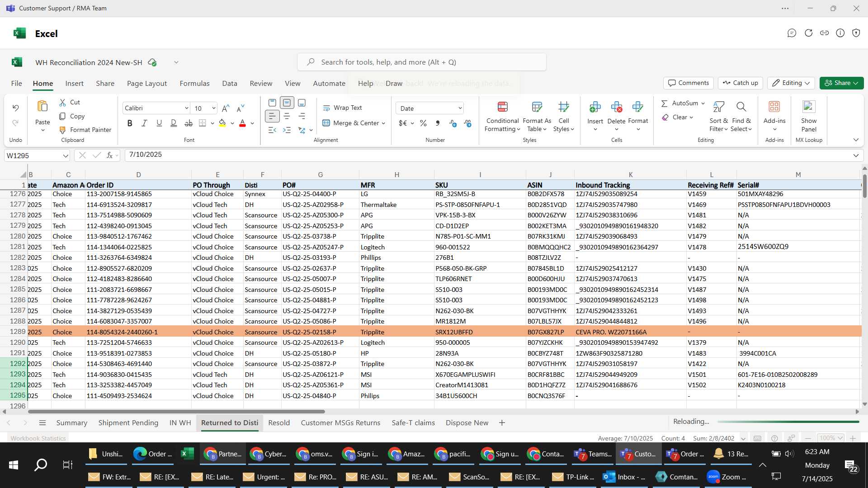Toggle Underline formatting
The image size is (868, 488).
(159, 123)
